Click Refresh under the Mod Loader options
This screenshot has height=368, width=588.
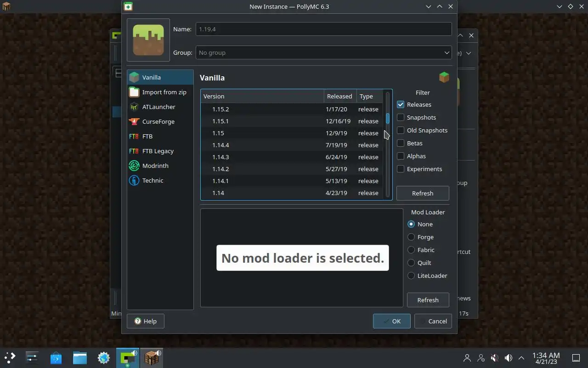pyautogui.click(x=428, y=300)
